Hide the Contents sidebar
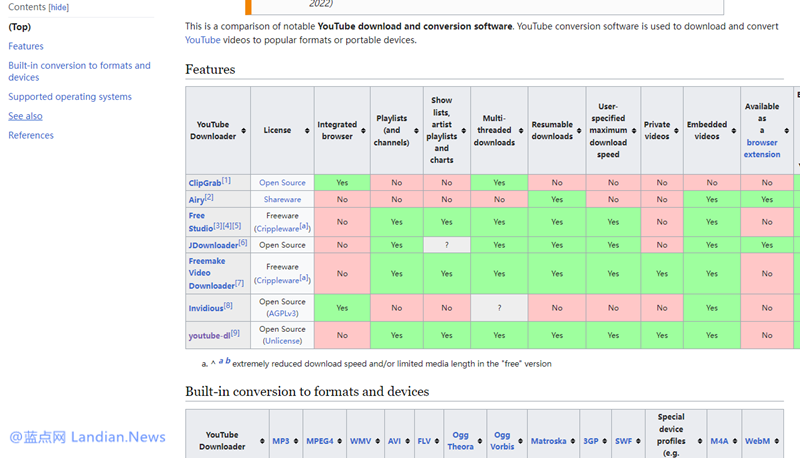The height and width of the screenshot is (458, 800). click(59, 8)
